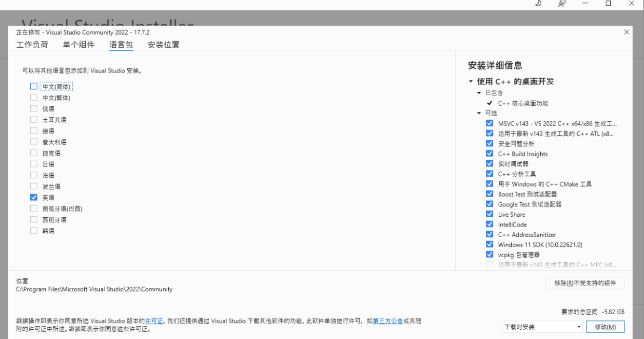Select the 语言包 tab

click(121, 45)
